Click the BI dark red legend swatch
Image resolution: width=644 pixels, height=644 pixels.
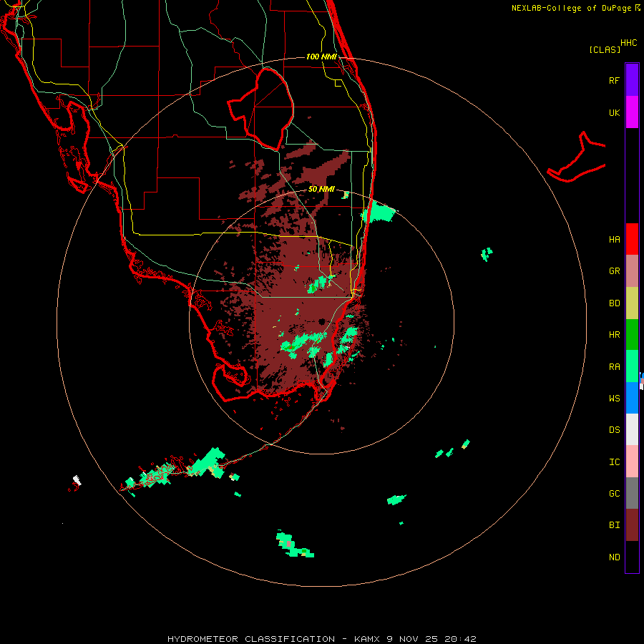[x=632, y=525]
